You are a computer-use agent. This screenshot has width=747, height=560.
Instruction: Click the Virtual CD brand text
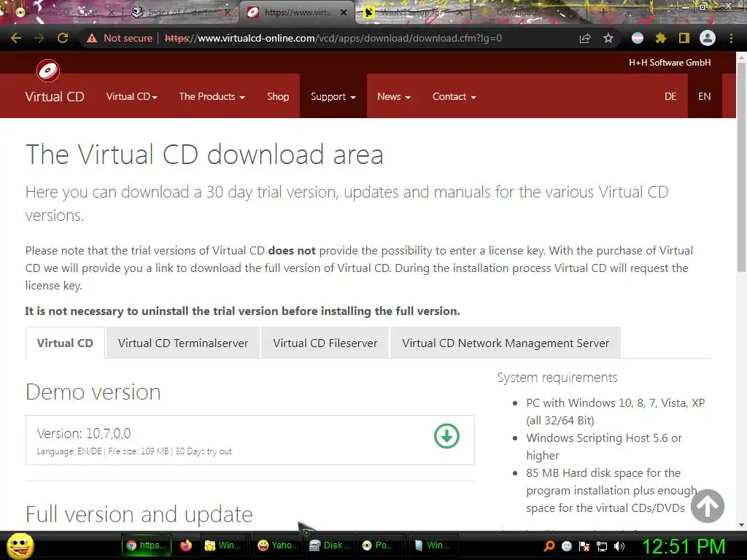click(x=54, y=97)
